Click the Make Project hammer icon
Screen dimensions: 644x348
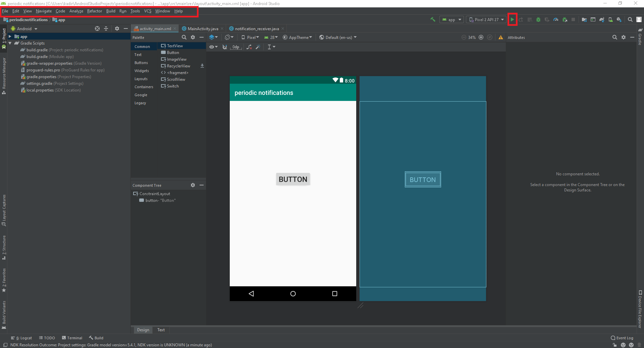click(433, 19)
